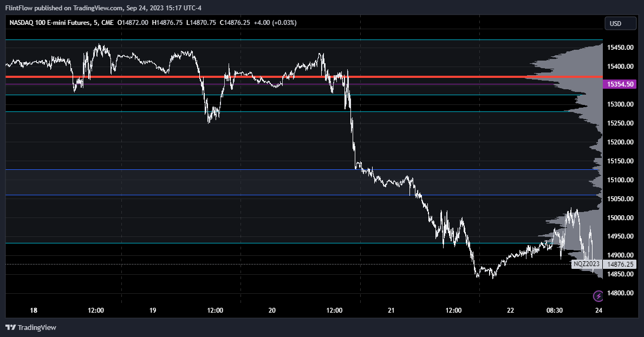The width and height of the screenshot is (644, 337).
Task: Click the L14870.75 low value
Action: point(201,23)
